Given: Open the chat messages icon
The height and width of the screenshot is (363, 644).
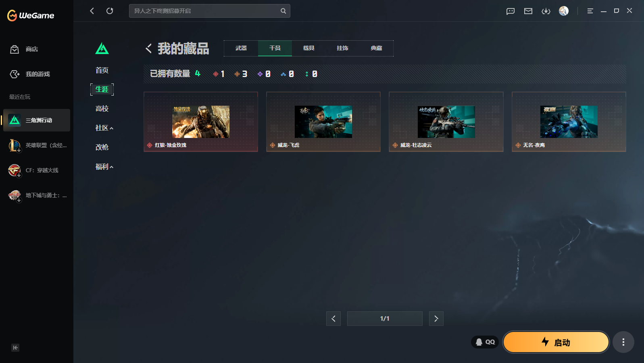Looking at the screenshot, I should 511,11.
